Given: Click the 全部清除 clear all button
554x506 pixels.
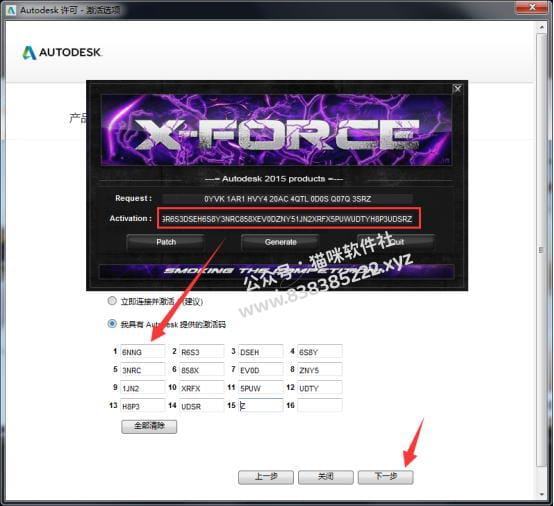Looking at the screenshot, I should 149,426.
